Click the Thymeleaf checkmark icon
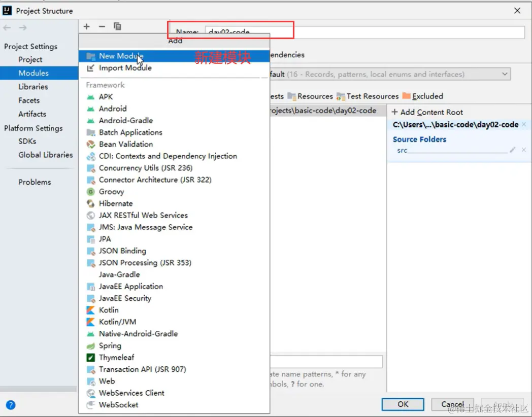This screenshot has height=417, width=532. coord(90,358)
